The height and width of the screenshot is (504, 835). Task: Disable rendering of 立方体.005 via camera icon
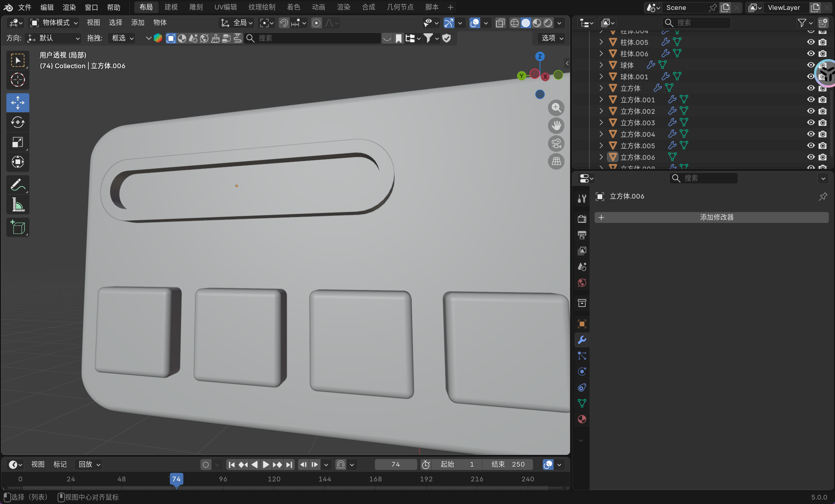(823, 146)
